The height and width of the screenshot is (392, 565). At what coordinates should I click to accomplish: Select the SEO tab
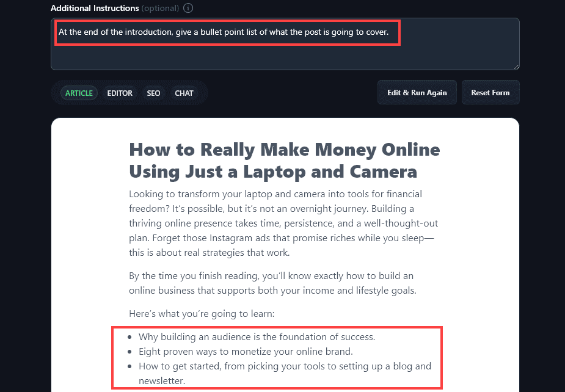coord(153,93)
